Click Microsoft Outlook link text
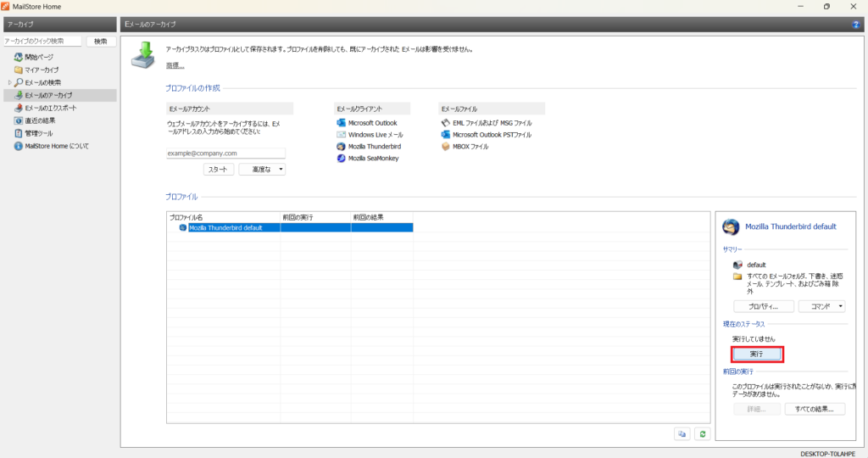868x458 pixels. pyautogui.click(x=373, y=123)
